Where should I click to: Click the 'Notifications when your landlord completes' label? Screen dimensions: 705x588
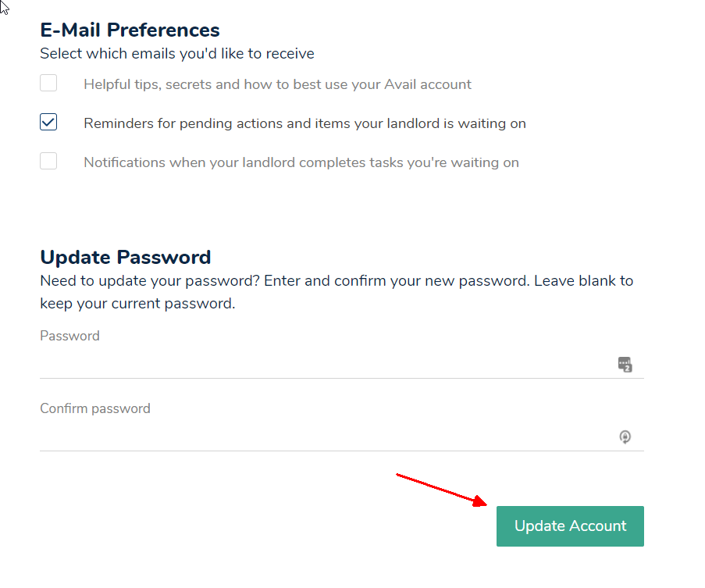[301, 162]
